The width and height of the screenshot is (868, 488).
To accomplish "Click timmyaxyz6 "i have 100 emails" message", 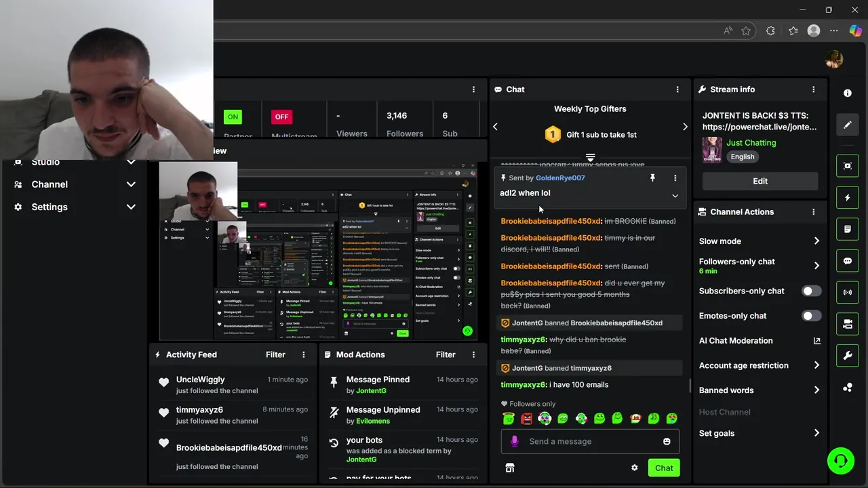I will 555,385.
